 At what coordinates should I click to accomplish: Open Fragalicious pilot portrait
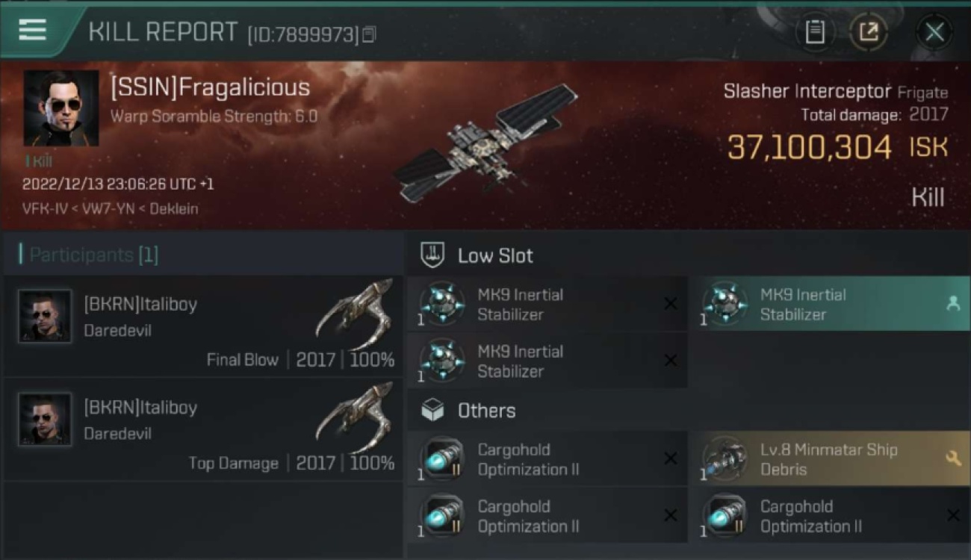[61, 108]
